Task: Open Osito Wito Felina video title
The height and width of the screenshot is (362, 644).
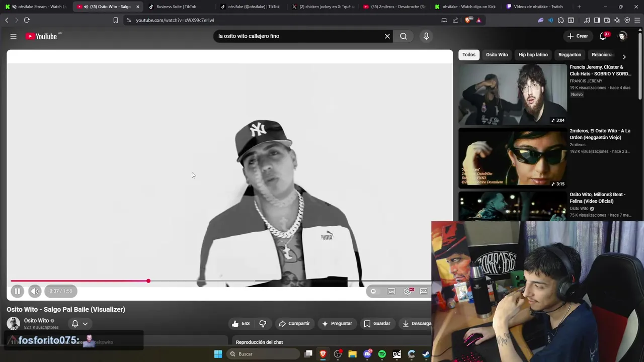Action: [597, 198]
